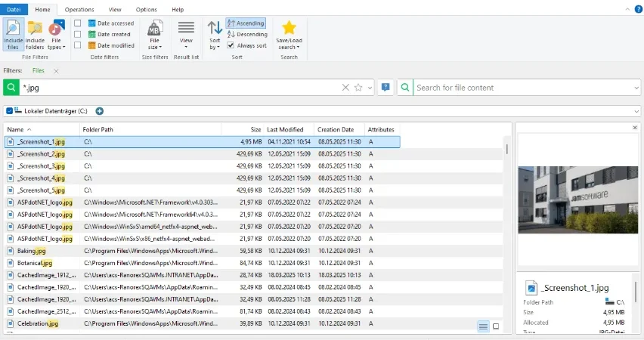Remove the Files filter tag
This screenshot has height=340, width=644.
(56, 71)
